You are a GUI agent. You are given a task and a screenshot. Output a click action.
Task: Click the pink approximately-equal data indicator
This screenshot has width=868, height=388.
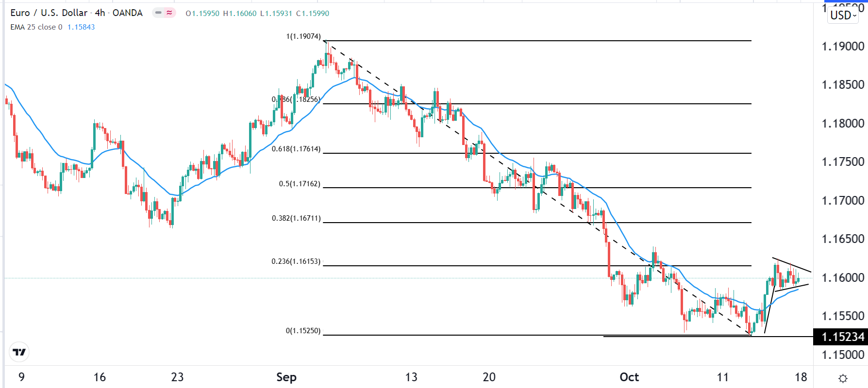point(169,13)
